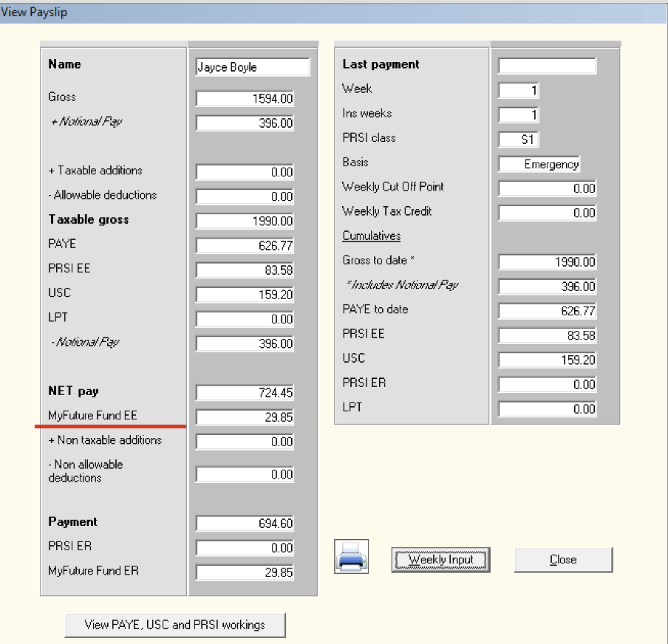Viewport: 668px width, 644px height.
Task: Click the PAYE deduction field
Action: 245,246
